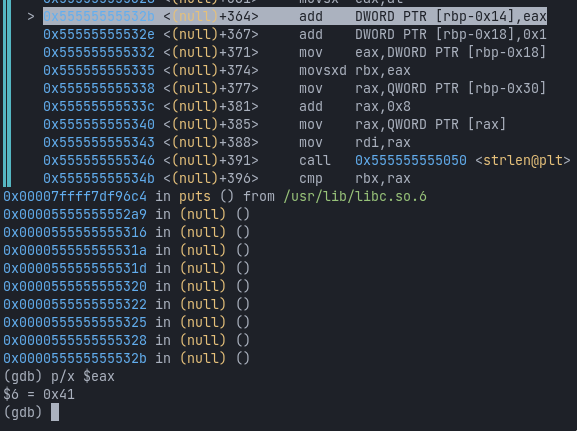
Task: Click operand DWORD PTR [rbp-0x18],0x1
Action: (451, 35)
